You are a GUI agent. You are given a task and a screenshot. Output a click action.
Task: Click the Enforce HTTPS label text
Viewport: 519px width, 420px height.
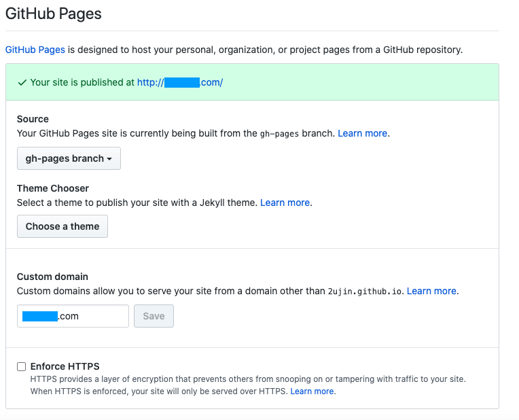click(x=65, y=366)
